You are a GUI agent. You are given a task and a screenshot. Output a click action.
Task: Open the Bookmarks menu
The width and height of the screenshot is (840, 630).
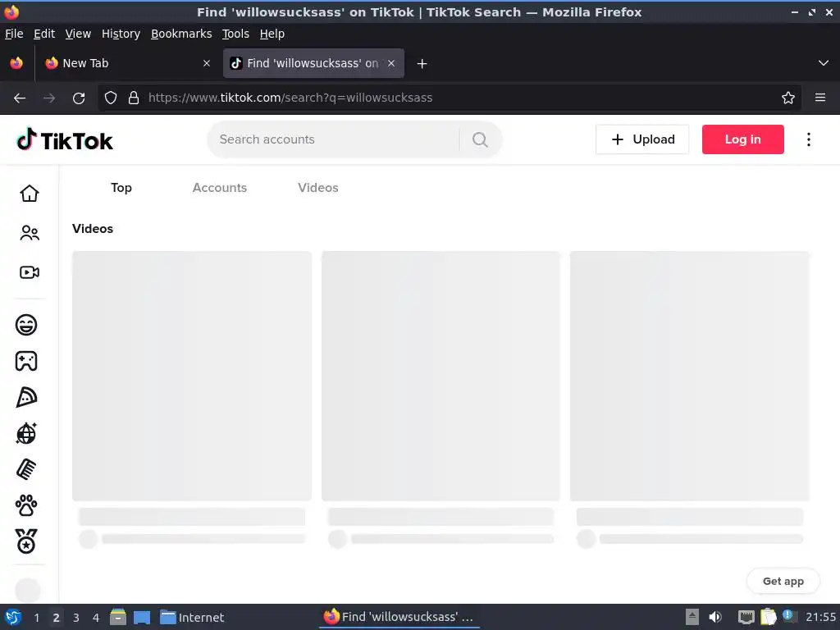[x=181, y=34]
